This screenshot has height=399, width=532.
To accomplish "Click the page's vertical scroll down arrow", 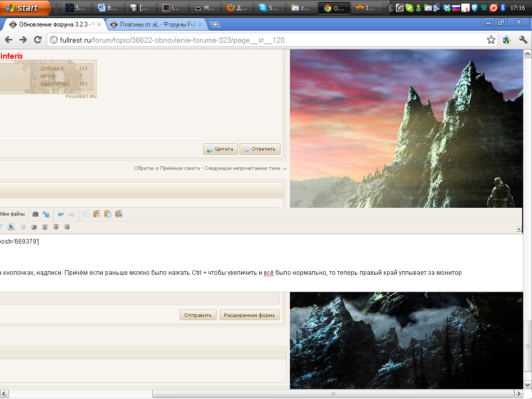I will [x=528, y=385].
